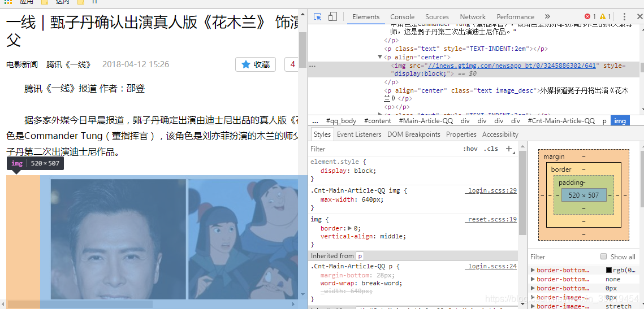644x309 pixels.
Task: Switch to the Elements tab
Action: pyautogui.click(x=366, y=17)
